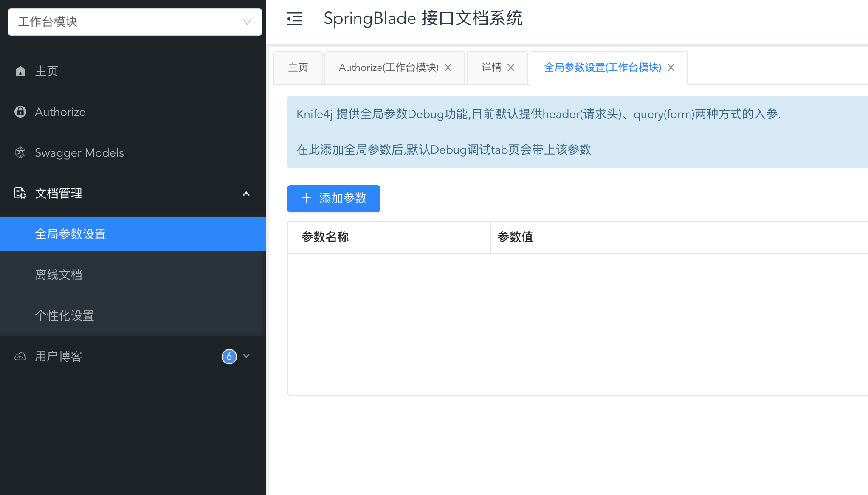This screenshot has height=495, width=868.
Task: Click the 用户博客 menu label
Action: click(x=59, y=356)
